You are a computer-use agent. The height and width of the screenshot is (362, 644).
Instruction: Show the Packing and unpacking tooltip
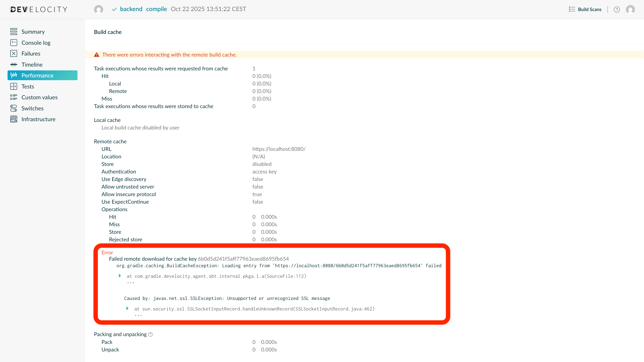click(150, 334)
